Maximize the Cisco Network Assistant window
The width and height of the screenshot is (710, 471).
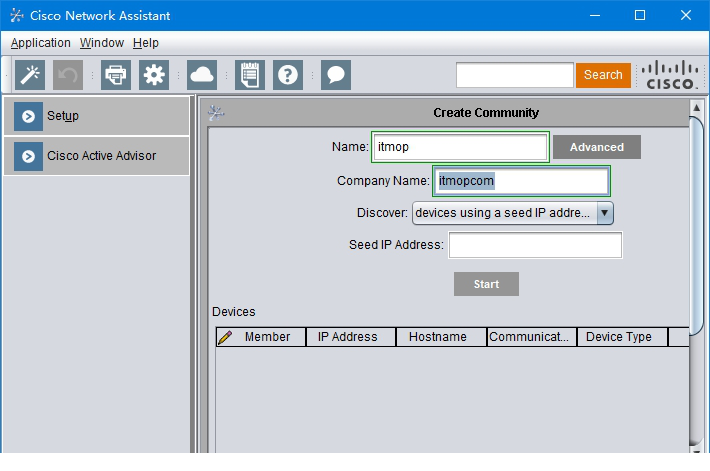[x=640, y=15]
